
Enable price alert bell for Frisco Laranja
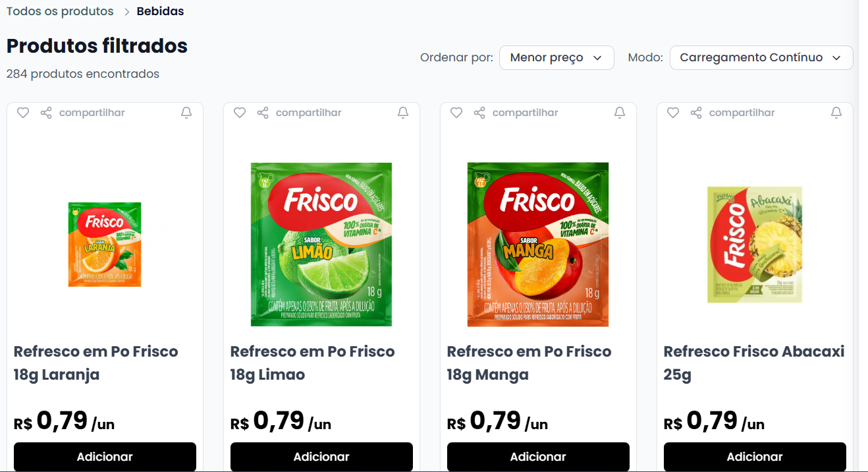pyautogui.click(x=186, y=113)
